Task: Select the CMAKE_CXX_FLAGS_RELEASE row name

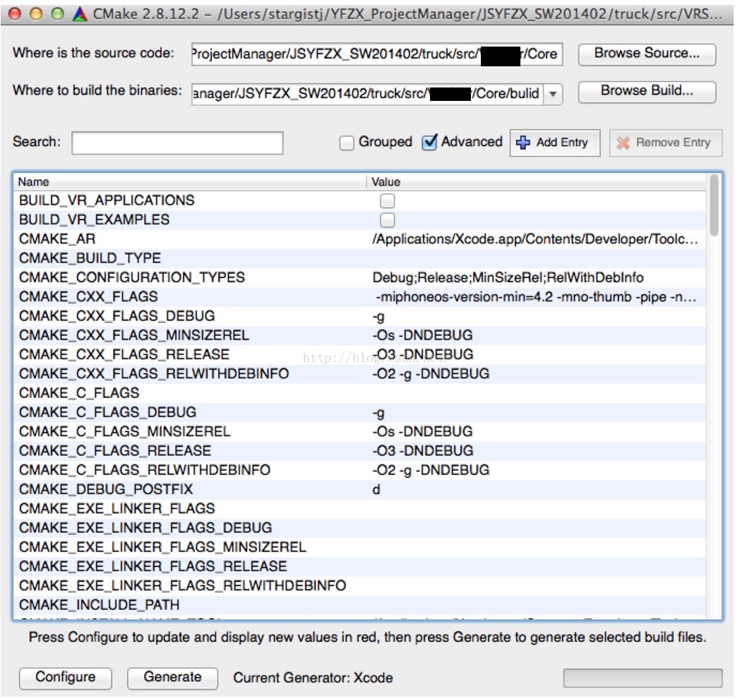Action: tap(124, 355)
